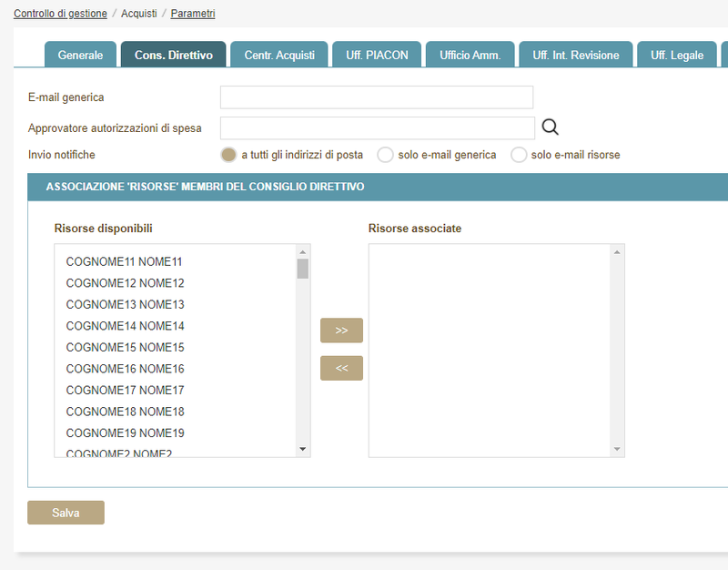Screen dimensions: 728x570
Task: Click the Risorse disponibili scrollbar thumb
Action: coord(303,269)
